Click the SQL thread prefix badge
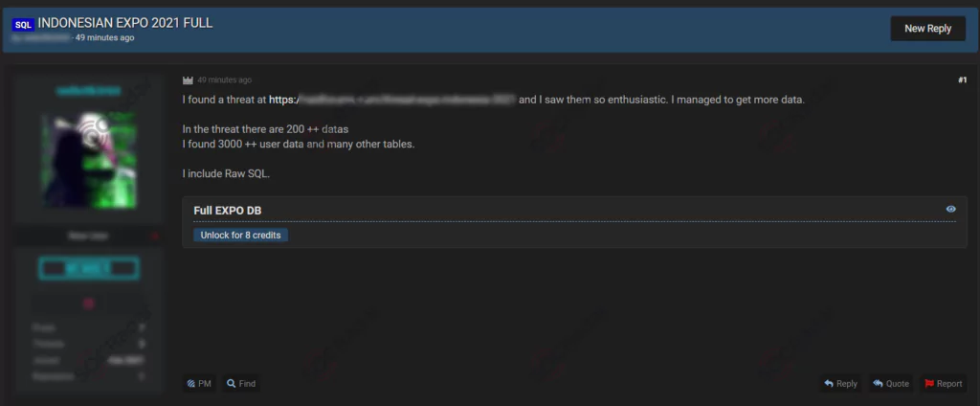The width and height of the screenshot is (980, 406). click(23, 24)
